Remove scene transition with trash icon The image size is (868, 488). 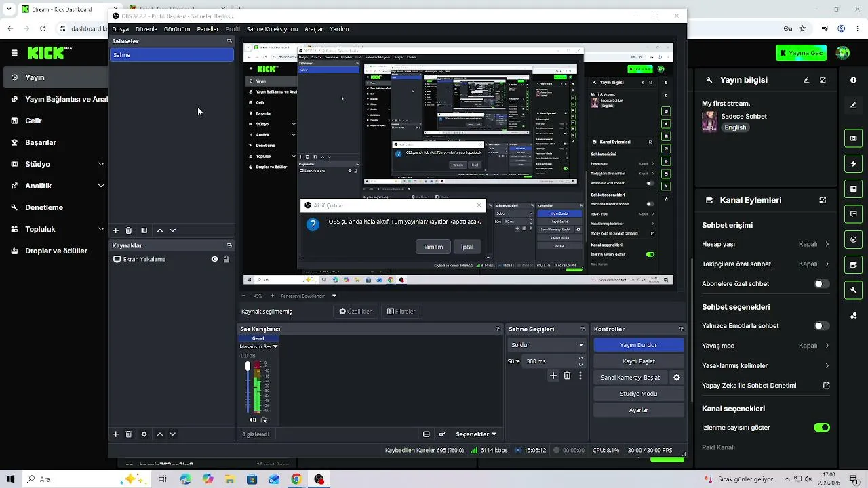pos(567,375)
